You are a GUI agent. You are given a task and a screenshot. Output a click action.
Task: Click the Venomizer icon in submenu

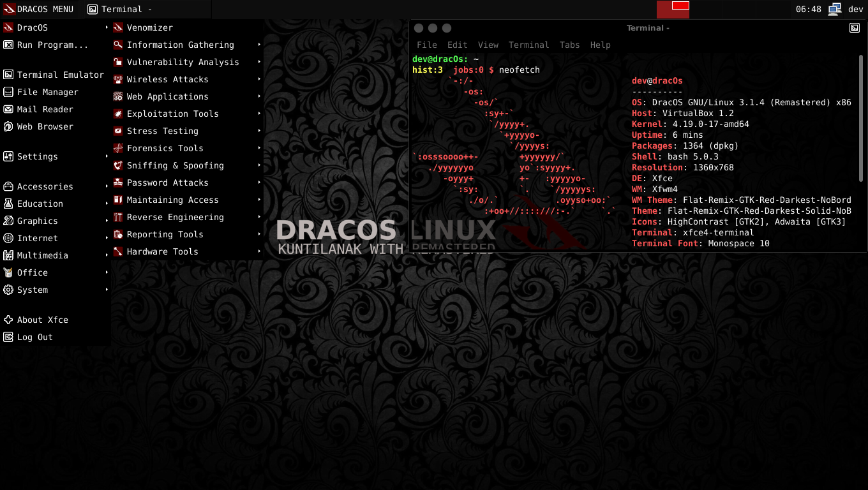(x=118, y=27)
